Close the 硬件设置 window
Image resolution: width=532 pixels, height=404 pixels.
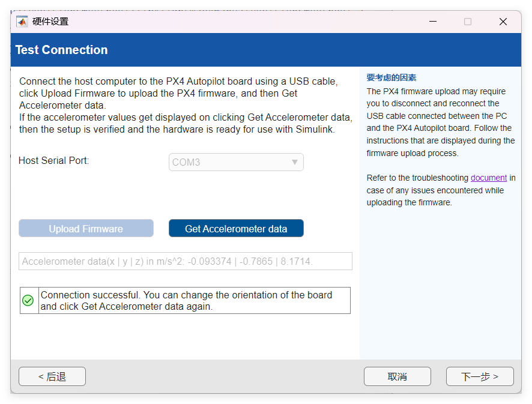tap(503, 22)
